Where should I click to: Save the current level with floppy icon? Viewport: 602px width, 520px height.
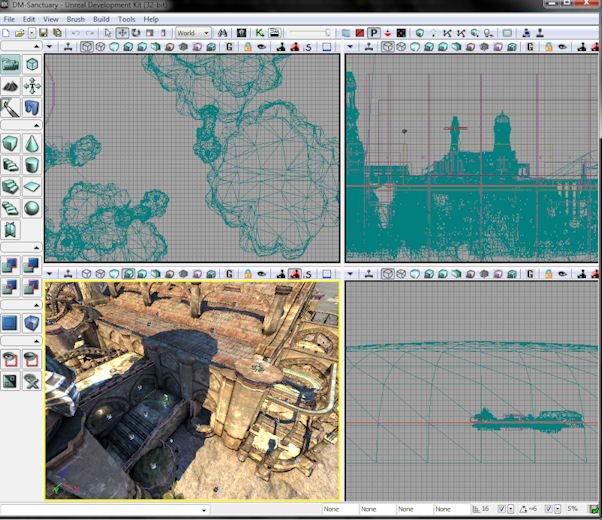pyautogui.click(x=43, y=33)
